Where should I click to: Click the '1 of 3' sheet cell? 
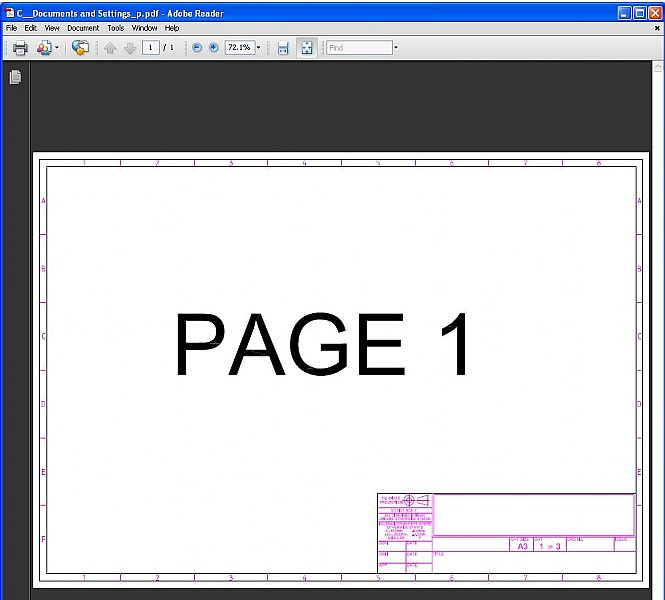click(550, 546)
